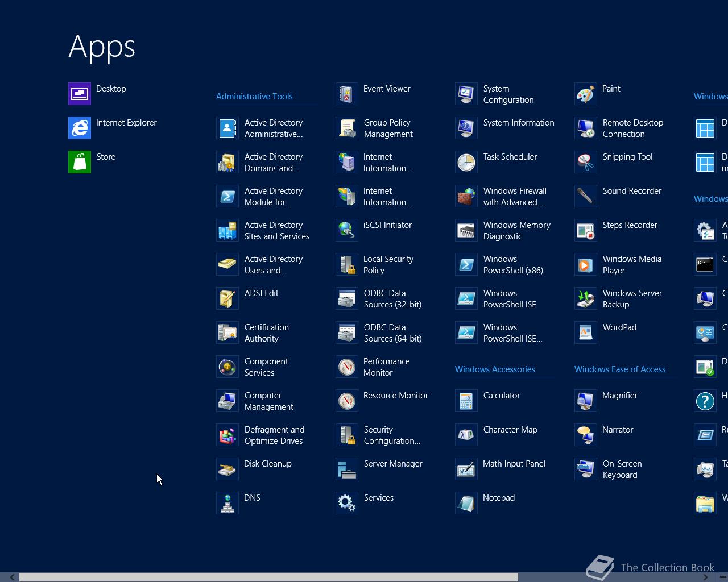Click the scrollbar right arrow
Viewport: 728px width, 582px height.
[x=706, y=577]
